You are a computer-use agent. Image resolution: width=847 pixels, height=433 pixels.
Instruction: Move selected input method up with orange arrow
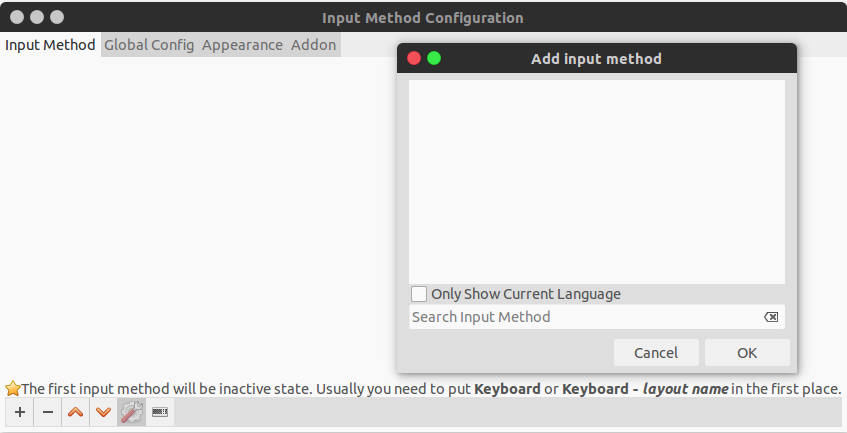click(76, 412)
